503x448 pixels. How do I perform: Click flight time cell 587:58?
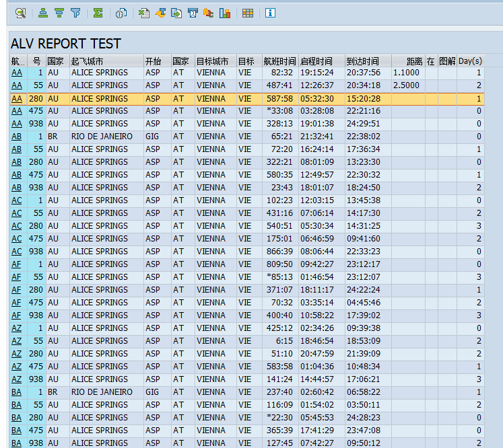coord(279,99)
